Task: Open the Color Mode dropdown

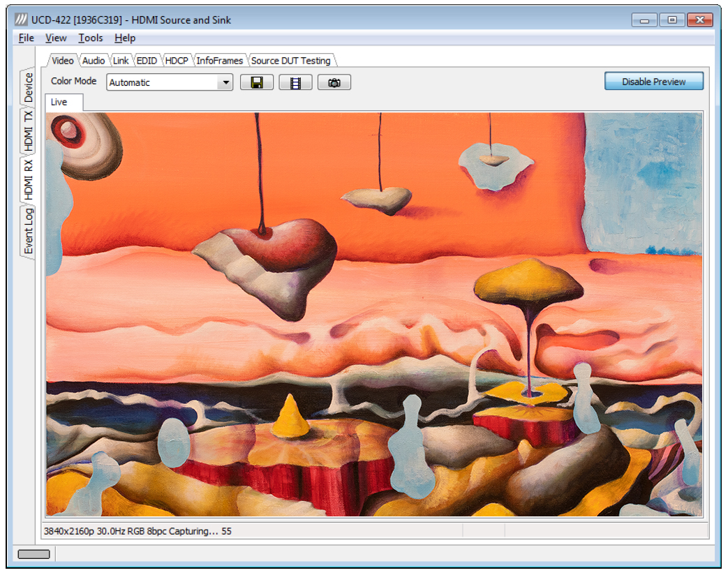Action: (x=170, y=82)
